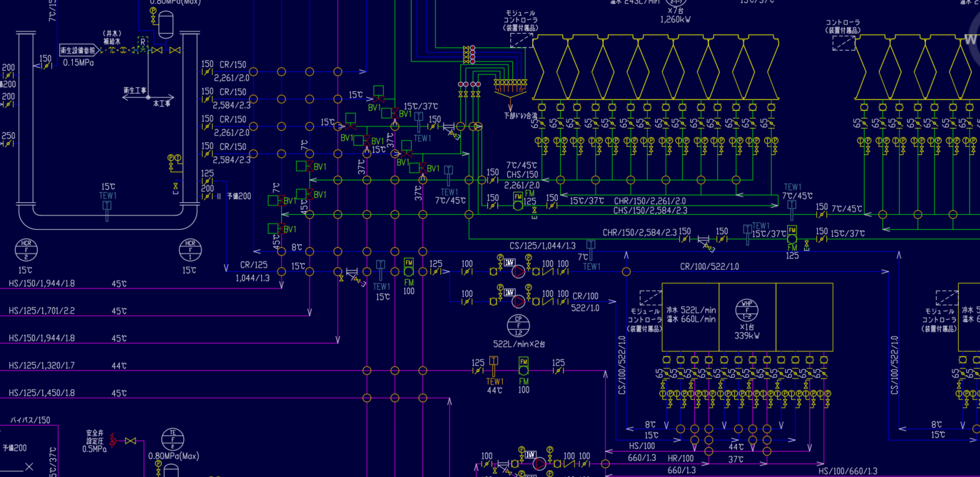Select FM 125 meter right of CHR/150/2,584/2.3

(x=792, y=235)
